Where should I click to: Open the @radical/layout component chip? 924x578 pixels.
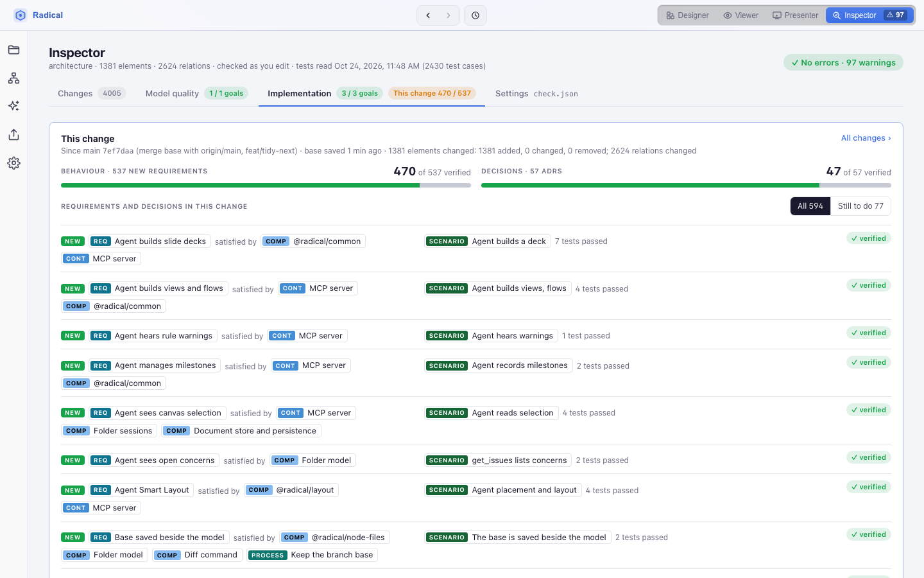(292, 490)
